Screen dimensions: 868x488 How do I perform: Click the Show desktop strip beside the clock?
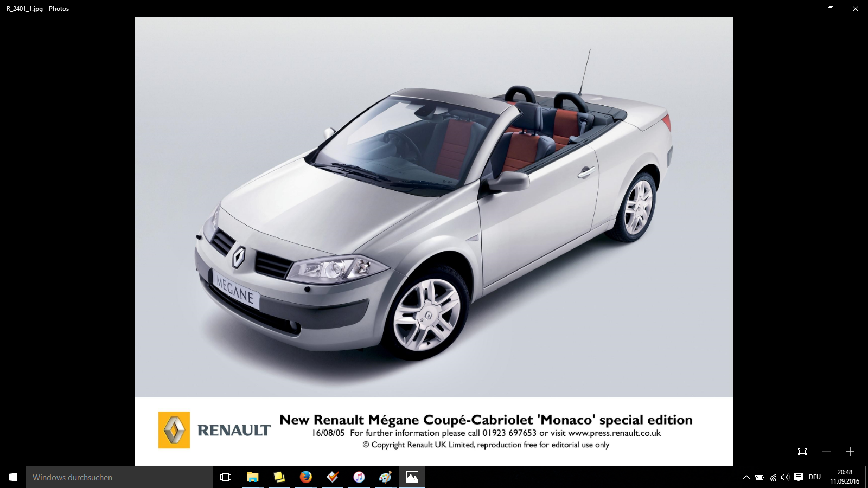pos(866,477)
